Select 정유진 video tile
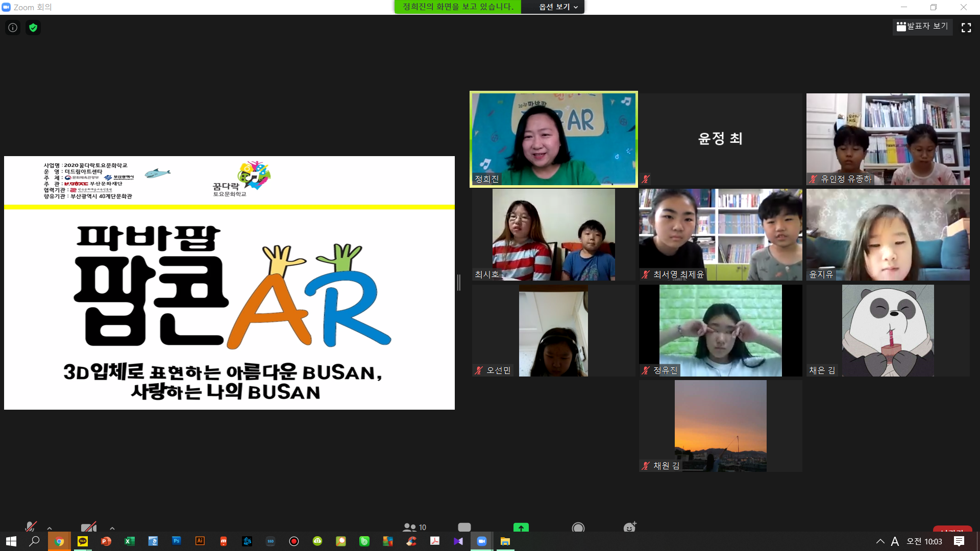The height and width of the screenshot is (551, 980). (720, 331)
